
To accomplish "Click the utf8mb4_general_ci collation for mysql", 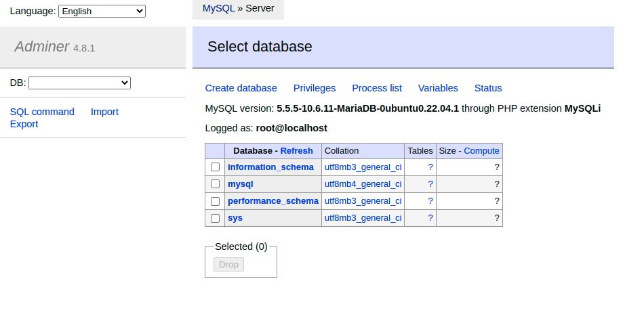I will pos(363,184).
